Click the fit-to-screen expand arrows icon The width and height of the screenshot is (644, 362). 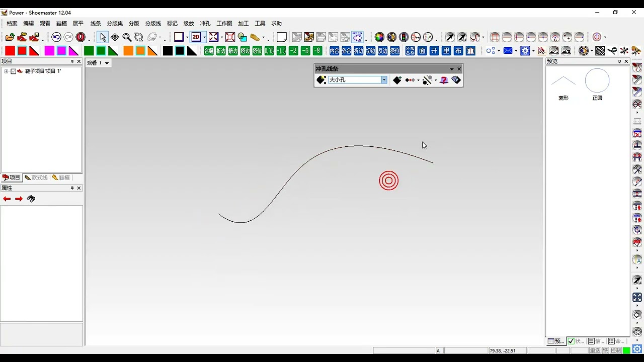click(x=213, y=37)
